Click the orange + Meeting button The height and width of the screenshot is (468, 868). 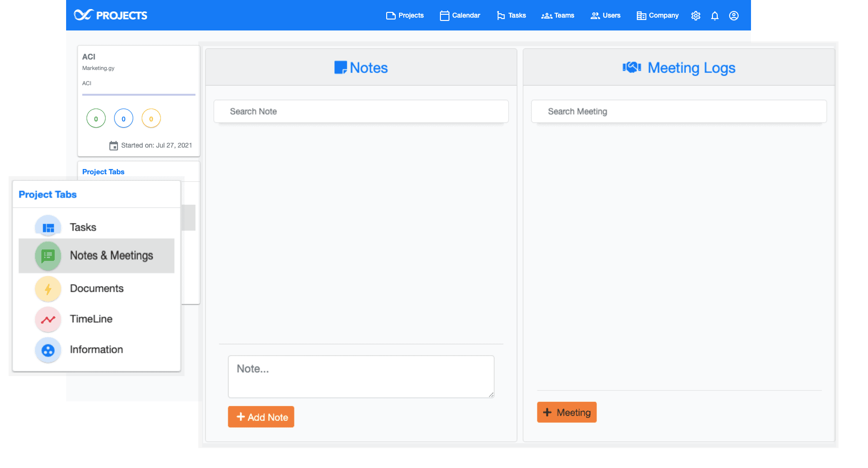coord(567,412)
